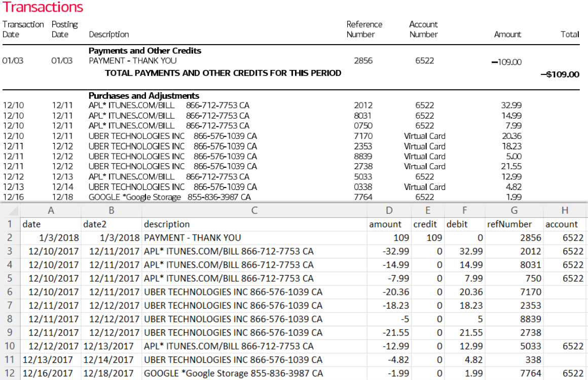Select the GOOGLE Google Storage description cell
The width and height of the screenshot is (588, 380).
pos(228,373)
